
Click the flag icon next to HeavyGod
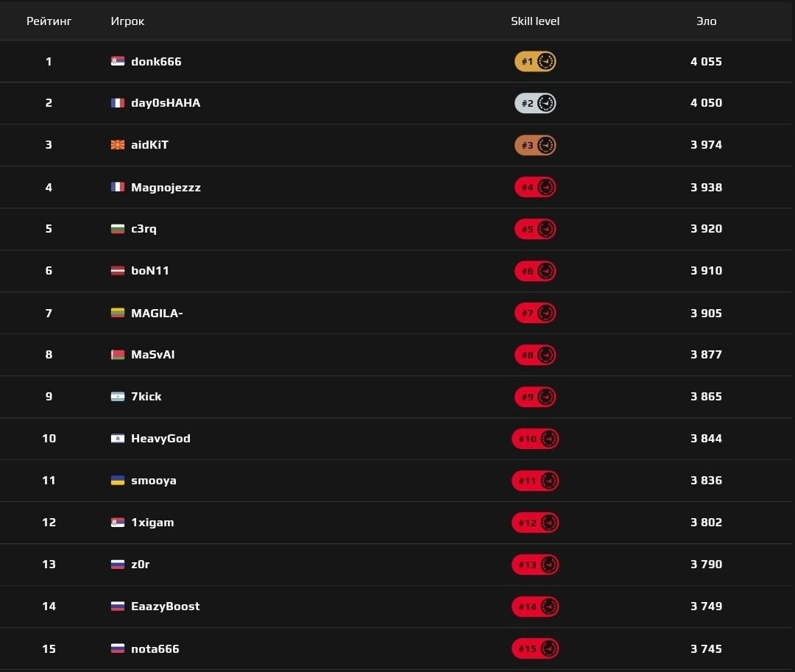point(118,439)
